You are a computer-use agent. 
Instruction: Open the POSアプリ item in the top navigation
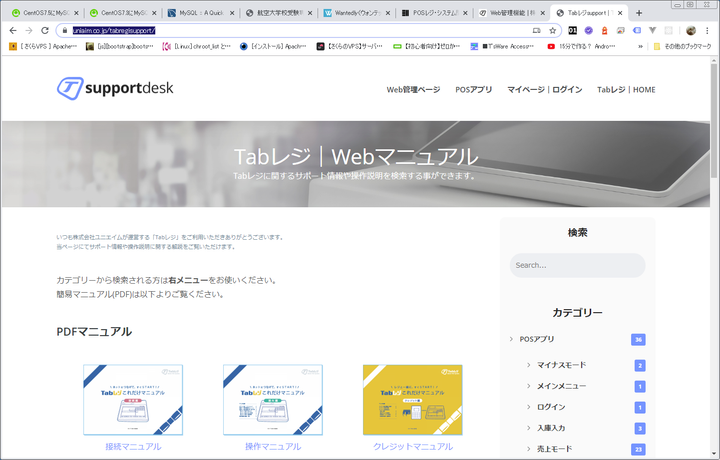click(473, 90)
